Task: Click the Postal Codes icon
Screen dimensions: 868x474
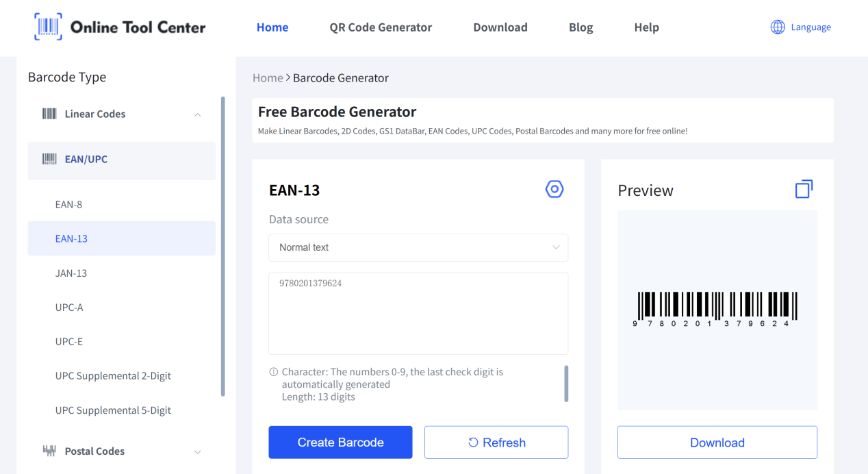Action: click(x=49, y=451)
